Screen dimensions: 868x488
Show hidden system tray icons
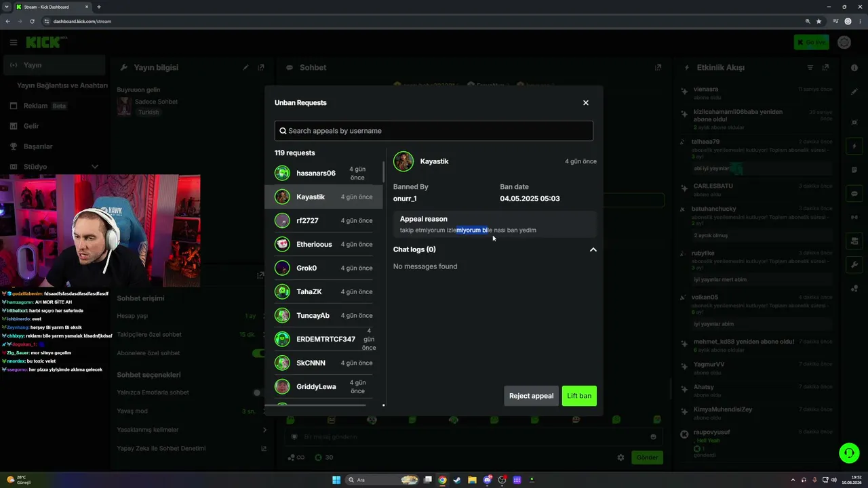[x=792, y=480]
